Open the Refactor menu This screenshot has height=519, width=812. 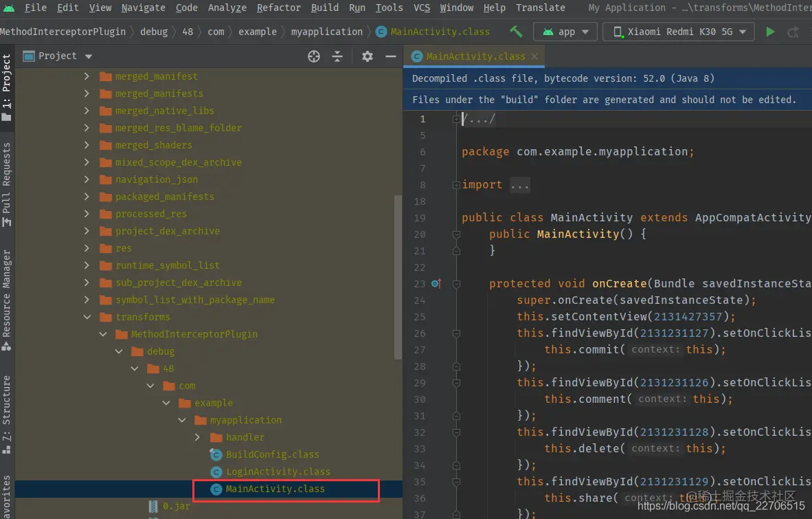click(279, 8)
